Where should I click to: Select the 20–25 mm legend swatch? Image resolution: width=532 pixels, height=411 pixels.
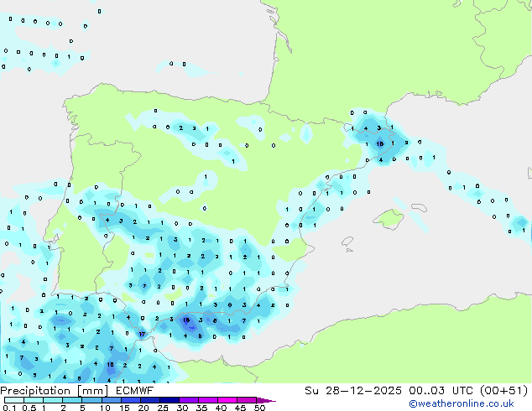click(x=149, y=400)
